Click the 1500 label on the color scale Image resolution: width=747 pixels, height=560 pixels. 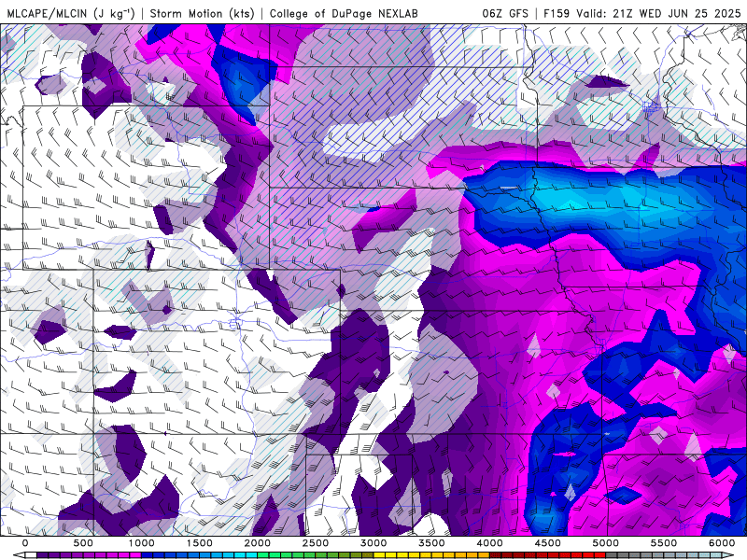199,543
